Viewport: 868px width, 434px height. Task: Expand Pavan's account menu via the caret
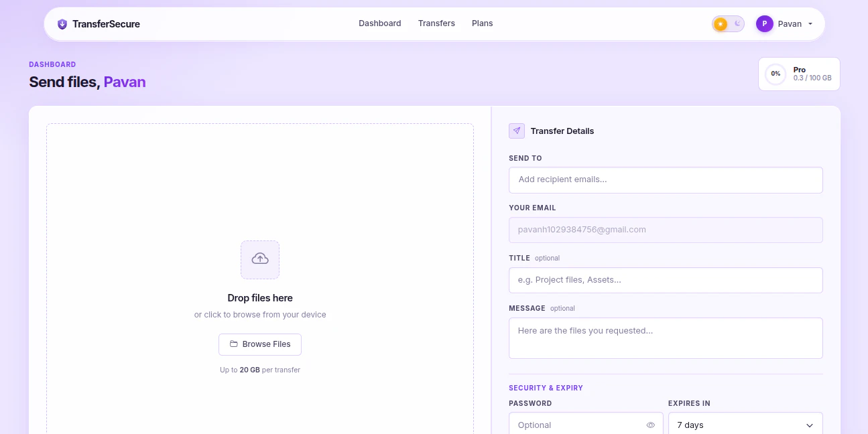[x=809, y=23]
